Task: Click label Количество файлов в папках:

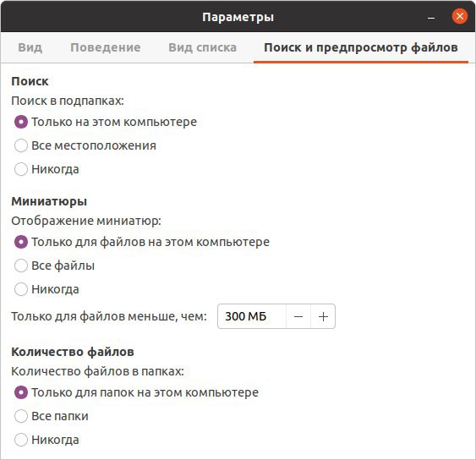Action: [97, 372]
